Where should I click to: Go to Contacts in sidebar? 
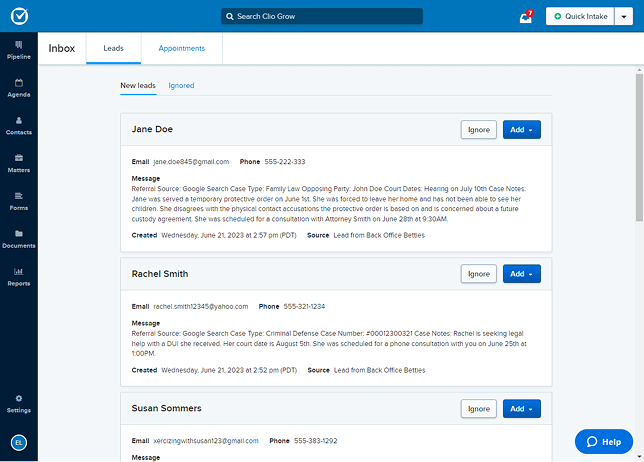[19, 126]
